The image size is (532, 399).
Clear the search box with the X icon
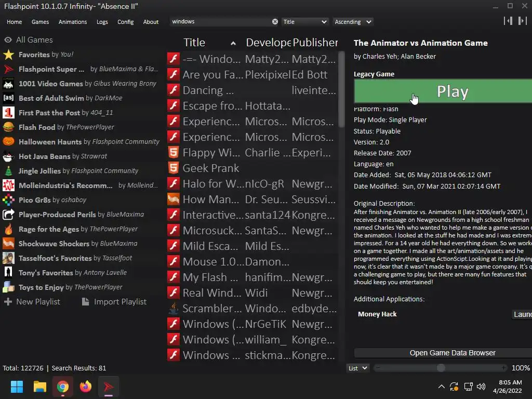[x=275, y=22]
